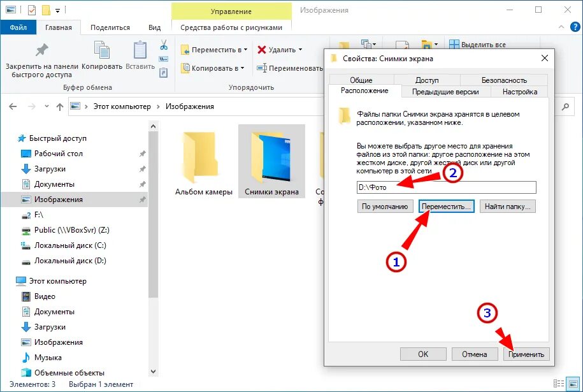Open Public (\\VBoxSvr) (Z:) network drive
The width and height of the screenshot is (583, 392).
pyautogui.click(x=72, y=230)
